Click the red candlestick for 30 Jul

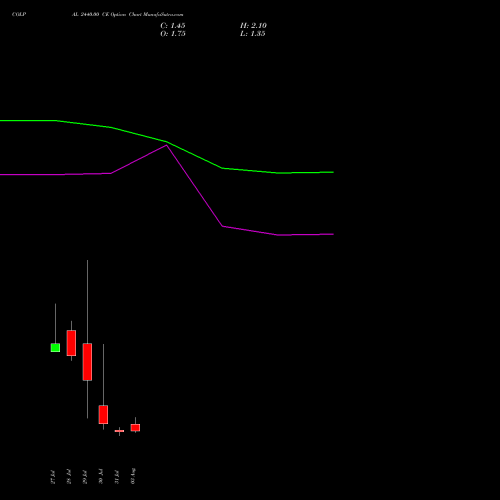tap(103, 414)
